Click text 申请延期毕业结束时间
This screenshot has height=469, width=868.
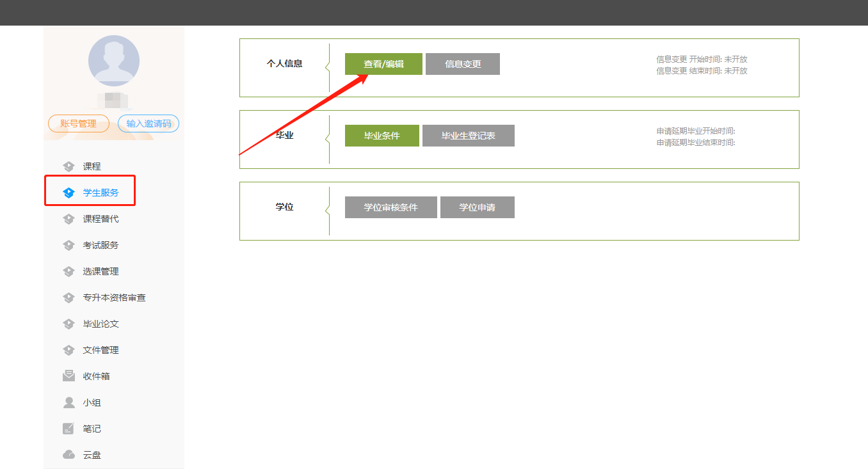[696, 143]
